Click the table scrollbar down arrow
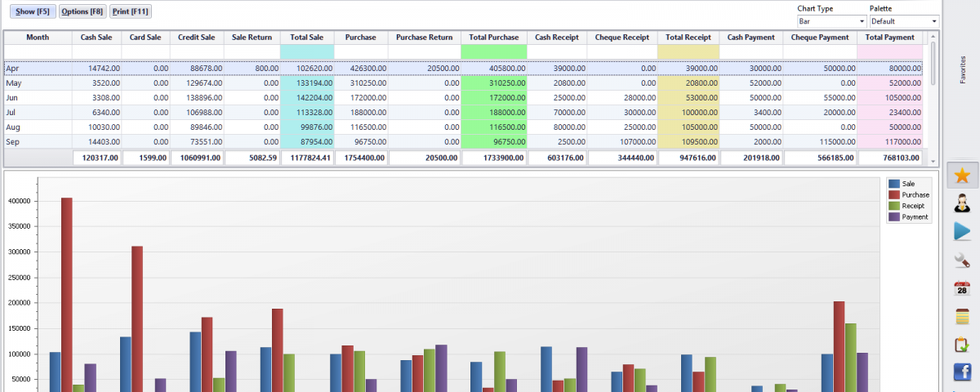Viewport: 980px width, 392px height. [x=933, y=161]
